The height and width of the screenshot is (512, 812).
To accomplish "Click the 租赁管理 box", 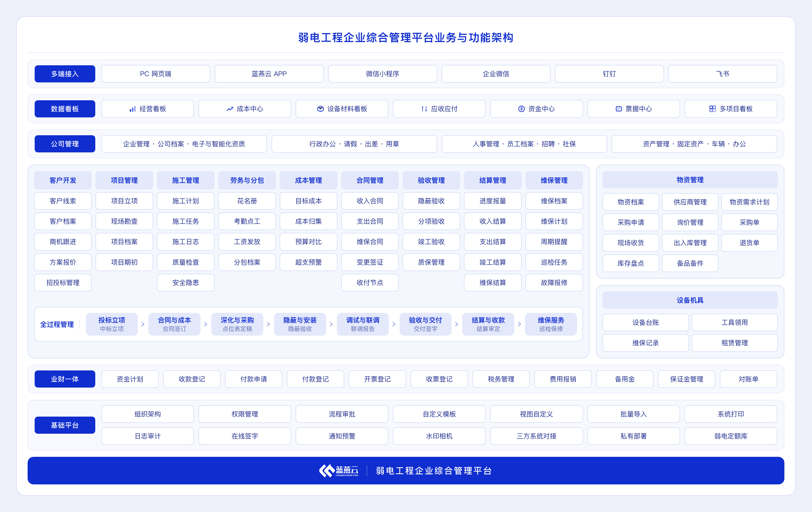I will click(x=734, y=343).
